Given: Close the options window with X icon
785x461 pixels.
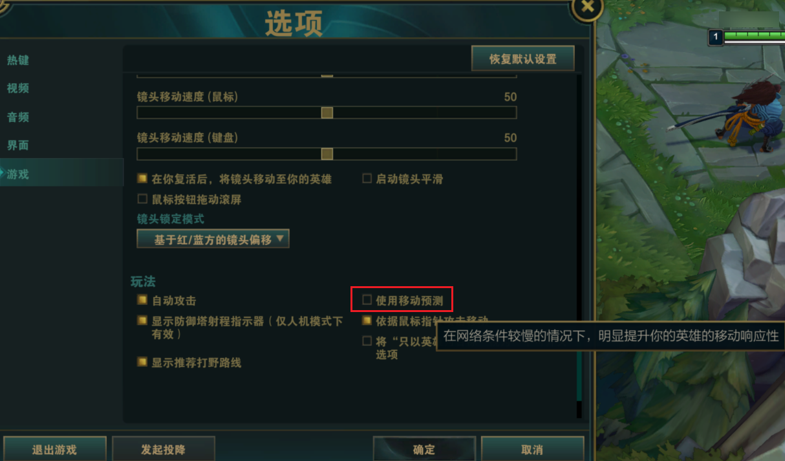Looking at the screenshot, I should pos(587,7).
